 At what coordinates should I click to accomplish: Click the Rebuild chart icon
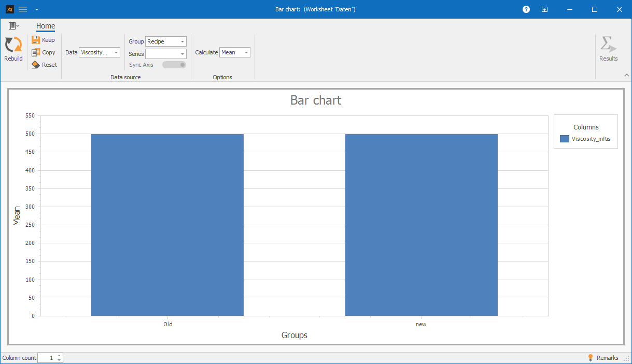pyautogui.click(x=13, y=46)
